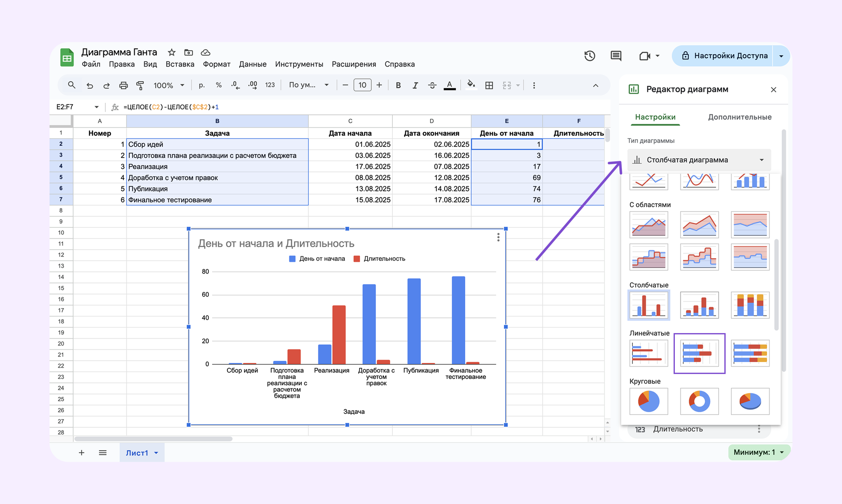Open the borders tool
Screen dimensions: 842x504
(489, 85)
